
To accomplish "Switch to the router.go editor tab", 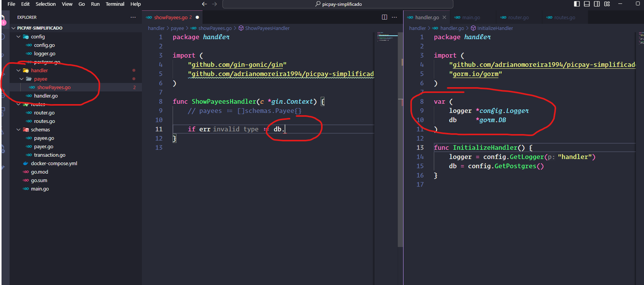I will (x=518, y=17).
